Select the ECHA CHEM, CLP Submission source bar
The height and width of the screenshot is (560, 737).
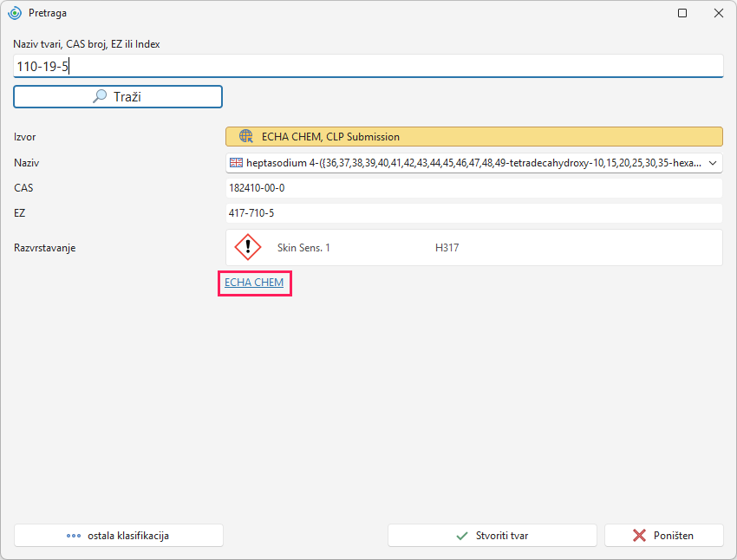pyautogui.click(x=473, y=137)
